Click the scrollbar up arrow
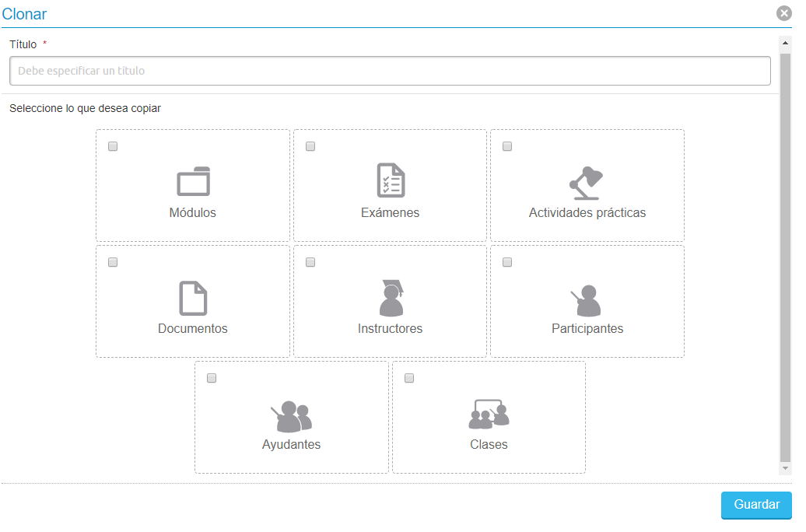The width and height of the screenshot is (806, 532). coord(785,44)
